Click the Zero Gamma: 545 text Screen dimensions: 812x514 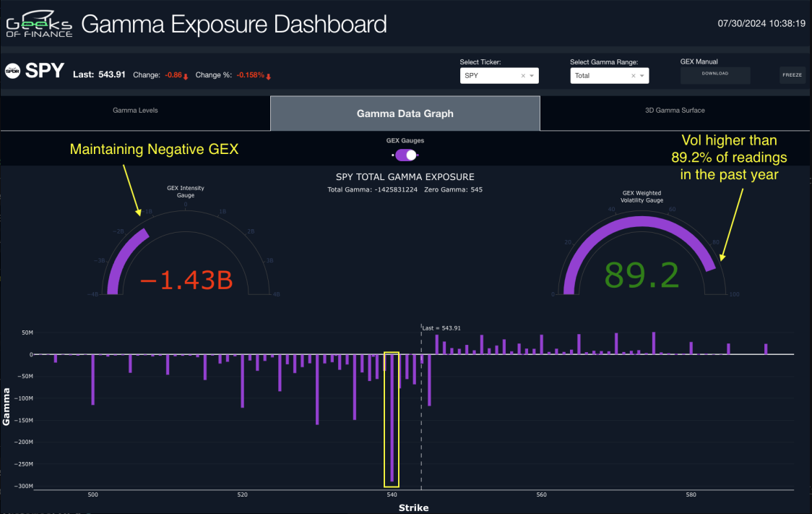click(453, 189)
